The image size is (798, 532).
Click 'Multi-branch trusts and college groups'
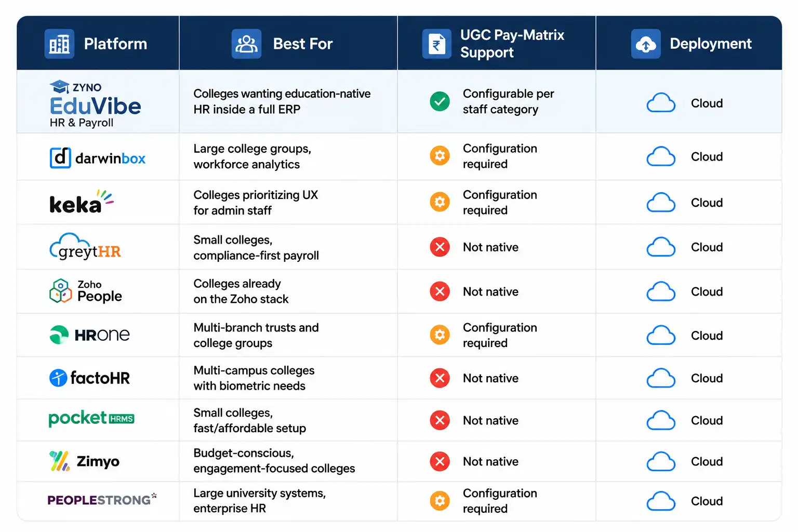pos(256,335)
